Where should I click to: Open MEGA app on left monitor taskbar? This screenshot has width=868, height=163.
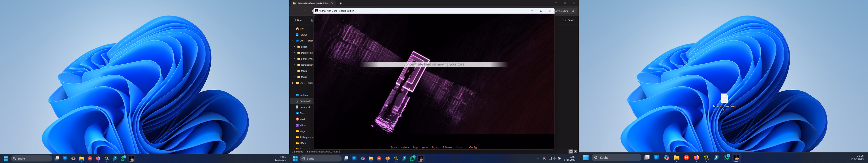point(90,159)
